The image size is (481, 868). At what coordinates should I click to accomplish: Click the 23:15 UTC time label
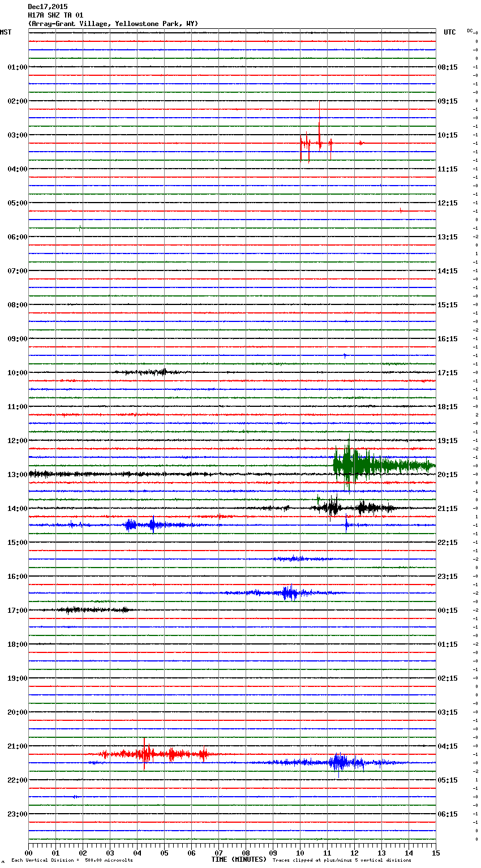point(448,577)
